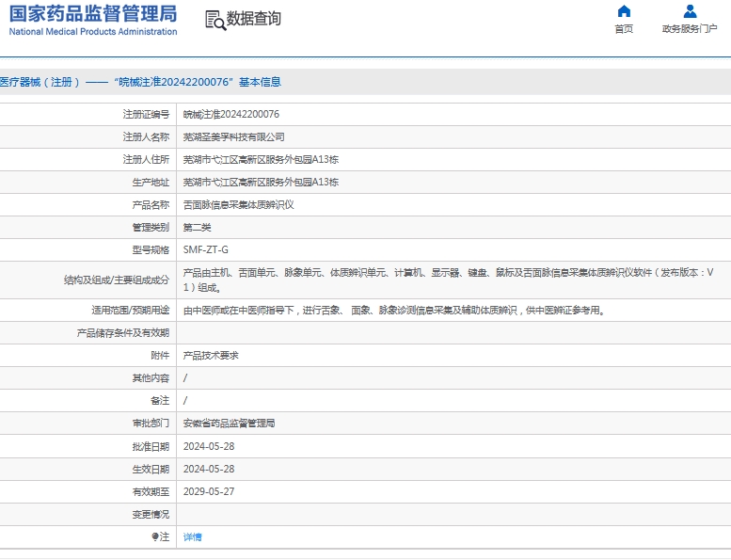
Task: Click the 产品储存条件及有效期 row label
Action: point(123,333)
